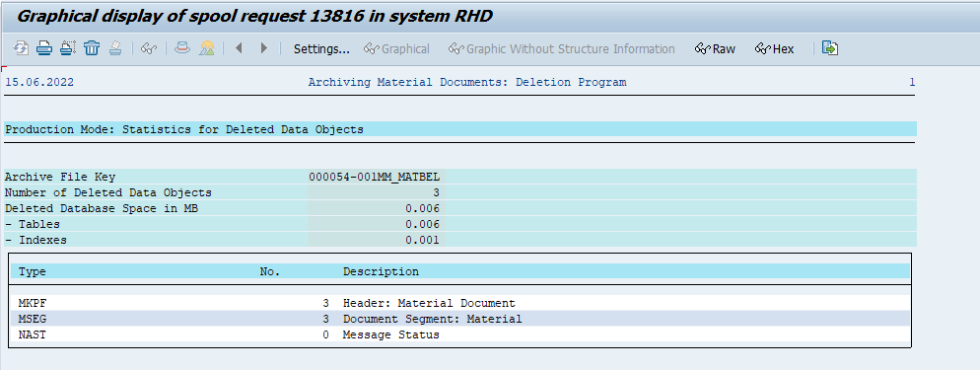Switch to Hex display mode
The image size is (980, 370).
click(774, 48)
